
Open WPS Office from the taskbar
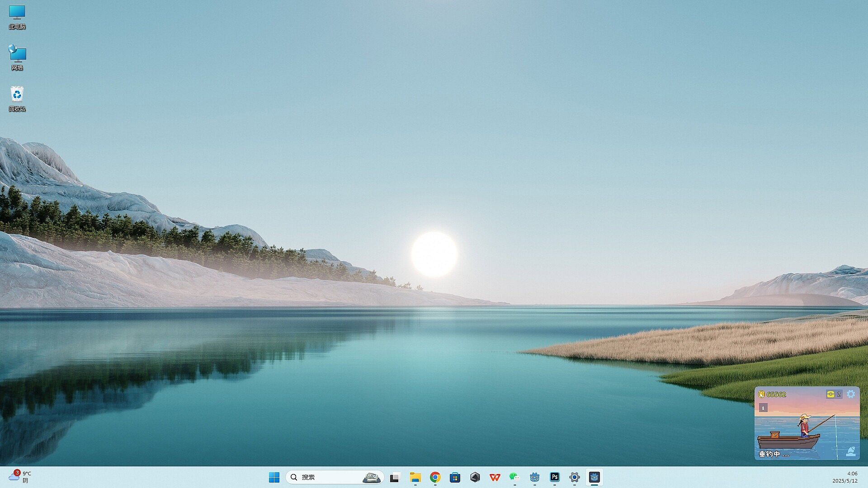pos(495,477)
